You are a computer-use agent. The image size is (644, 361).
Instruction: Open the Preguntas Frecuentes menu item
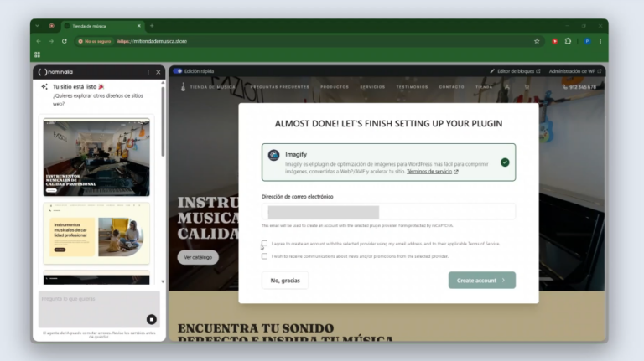pyautogui.click(x=280, y=87)
